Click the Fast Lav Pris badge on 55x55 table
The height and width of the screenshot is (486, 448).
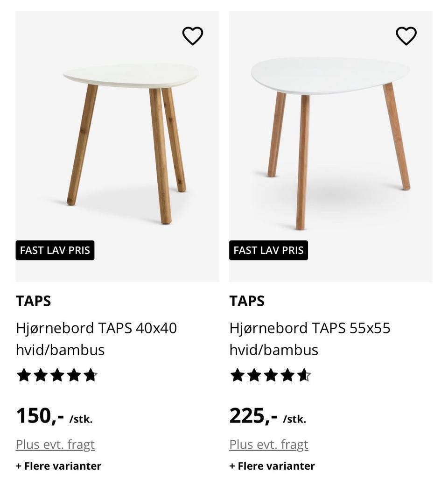coord(268,250)
